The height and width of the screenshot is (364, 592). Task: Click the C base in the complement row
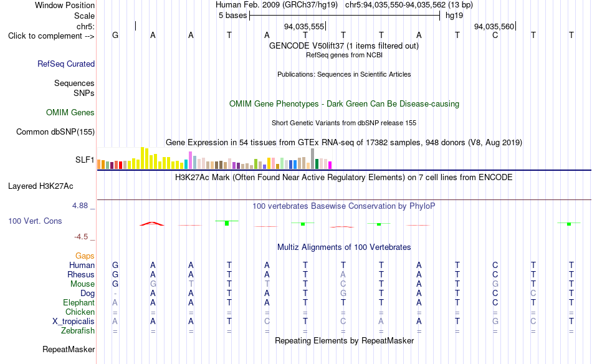[x=495, y=35]
